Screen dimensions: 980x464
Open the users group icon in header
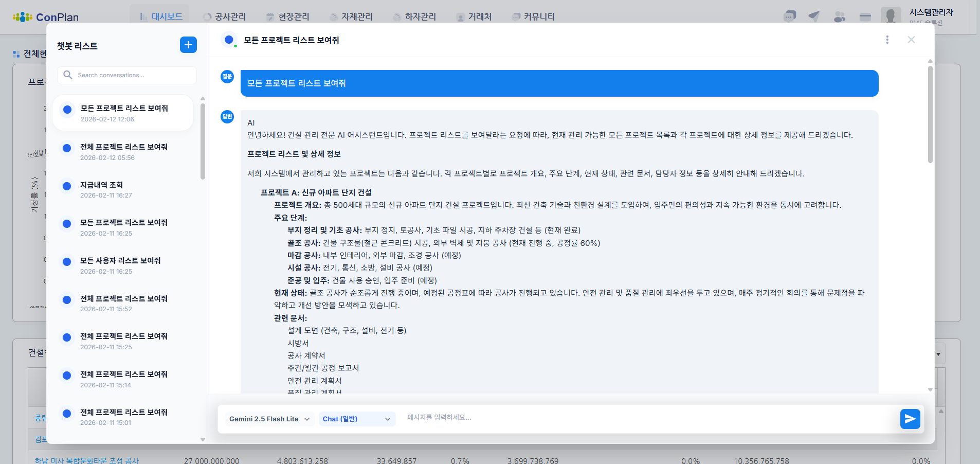839,17
